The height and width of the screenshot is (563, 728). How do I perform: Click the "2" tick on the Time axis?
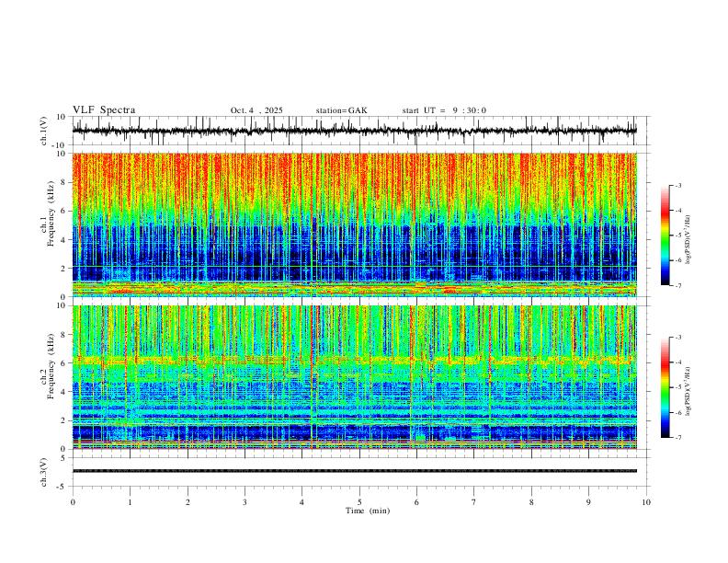pos(188,502)
